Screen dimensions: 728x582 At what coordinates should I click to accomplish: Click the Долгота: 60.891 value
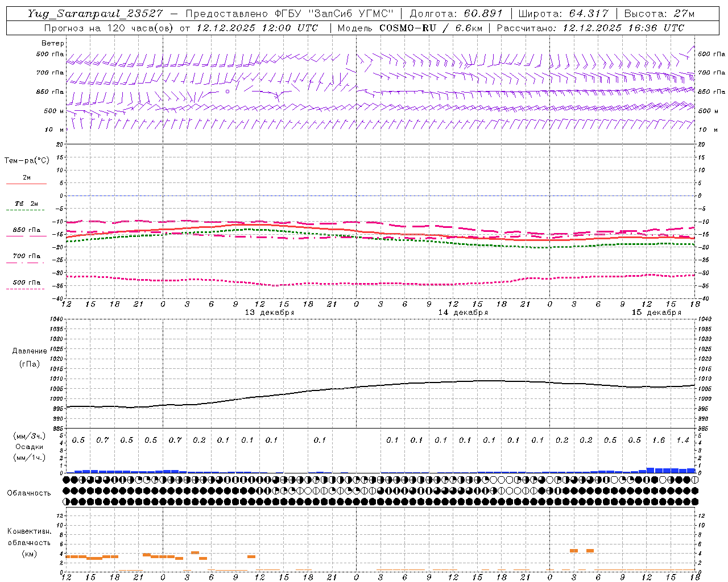(x=456, y=14)
